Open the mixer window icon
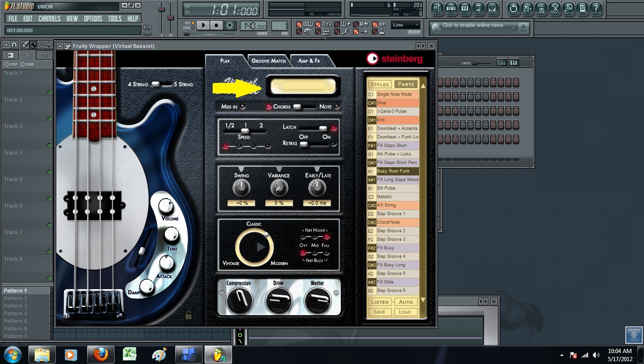This screenshot has width=644, height=364. (x=492, y=9)
